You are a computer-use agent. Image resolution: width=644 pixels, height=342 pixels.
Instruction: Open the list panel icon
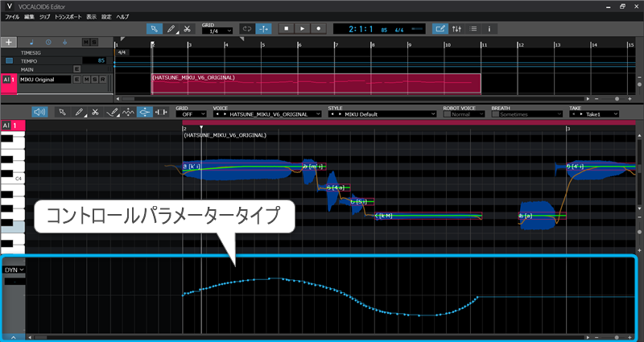(473, 29)
